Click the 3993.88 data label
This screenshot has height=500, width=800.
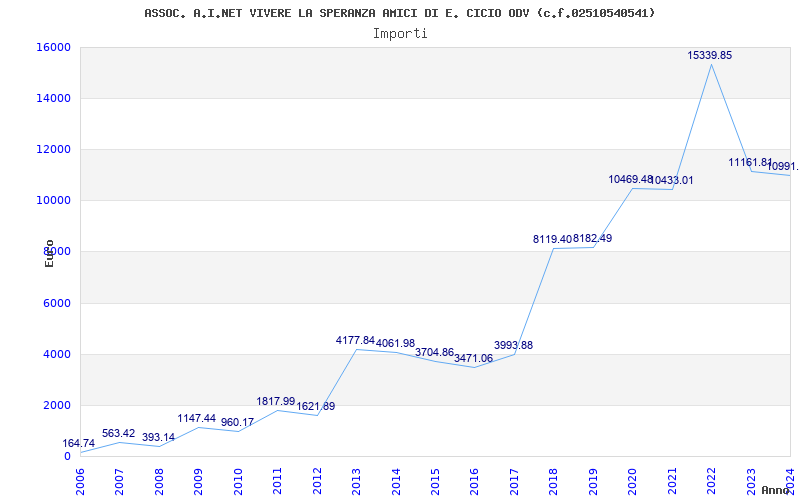(513, 345)
